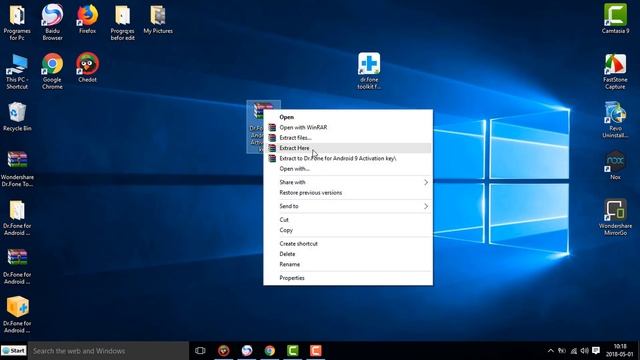Choose Copy in the context menu
The width and height of the screenshot is (640, 360).
348,230
